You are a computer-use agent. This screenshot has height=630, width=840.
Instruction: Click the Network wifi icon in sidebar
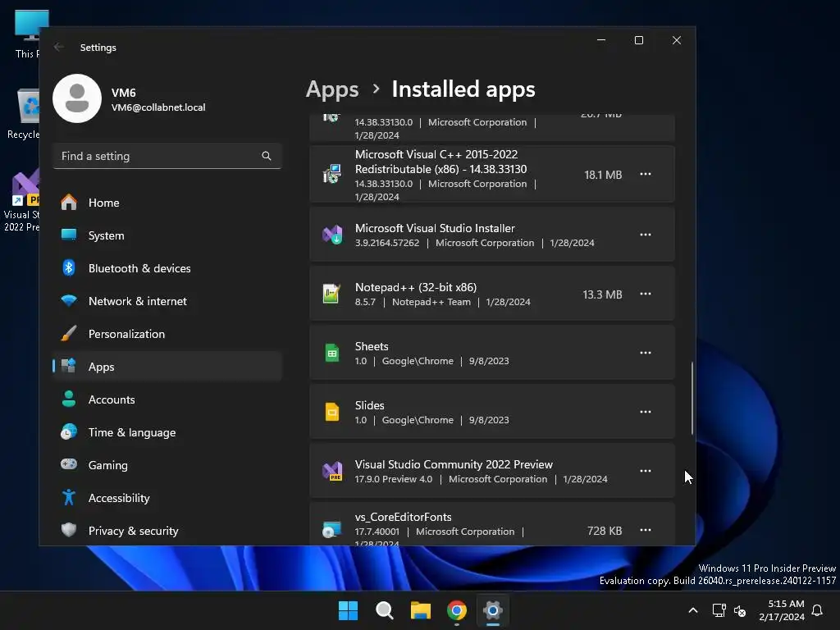tap(69, 300)
